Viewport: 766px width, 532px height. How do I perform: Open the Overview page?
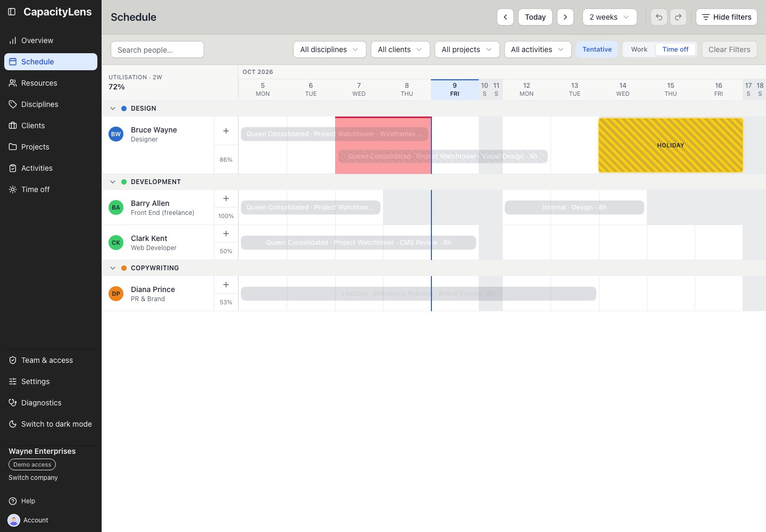click(51, 40)
